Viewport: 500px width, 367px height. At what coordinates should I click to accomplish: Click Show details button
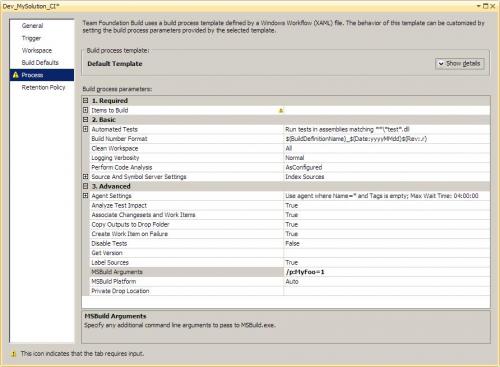coord(460,63)
